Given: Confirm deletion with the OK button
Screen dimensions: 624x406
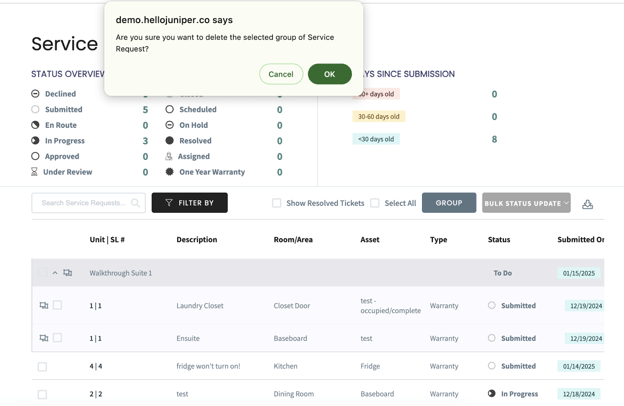Looking at the screenshot, I should (x=330, y=74).
